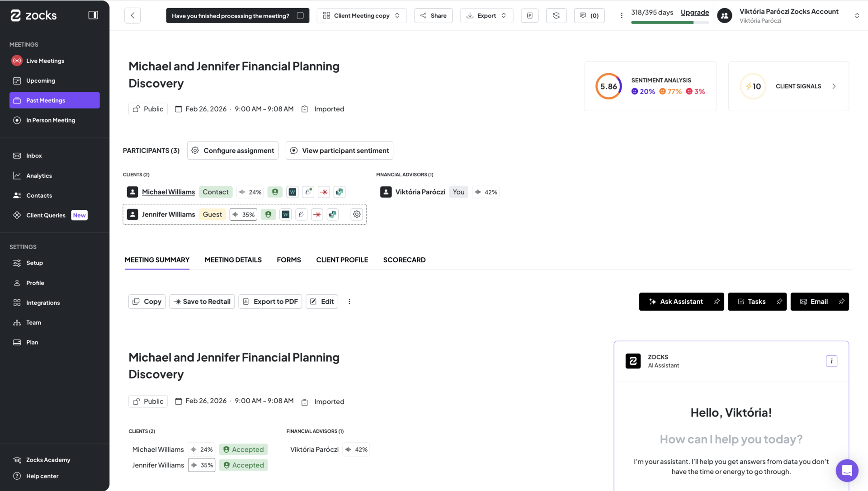Click the Upgrade link
This screenshot has height=491, width=868.
pyautogui.click(x=694, y=12)
